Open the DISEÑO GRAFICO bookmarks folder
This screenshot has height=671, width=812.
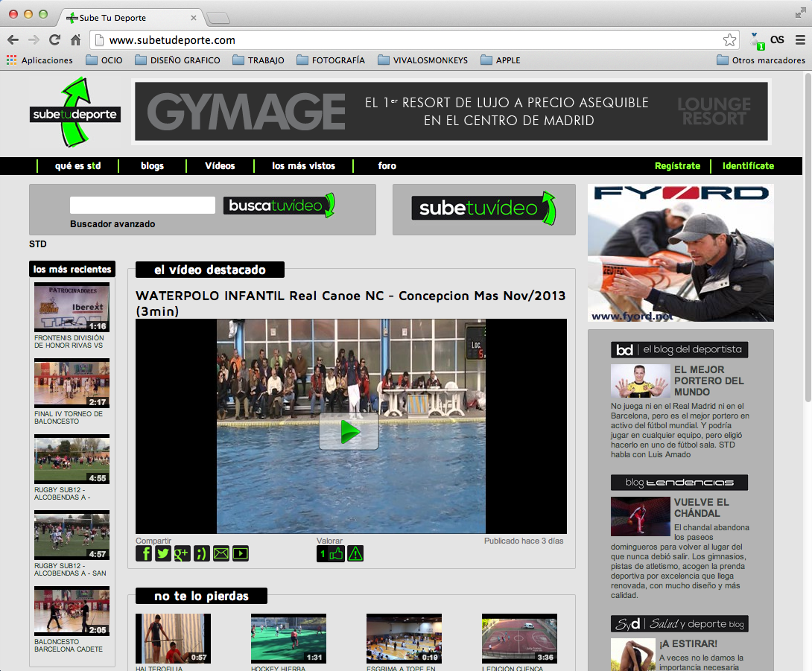tap(177, 60)
